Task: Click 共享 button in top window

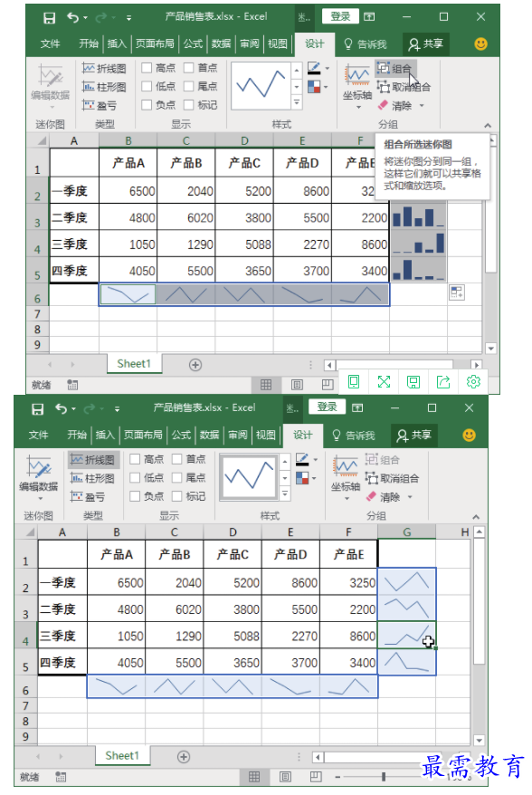Action: point(425,44)
